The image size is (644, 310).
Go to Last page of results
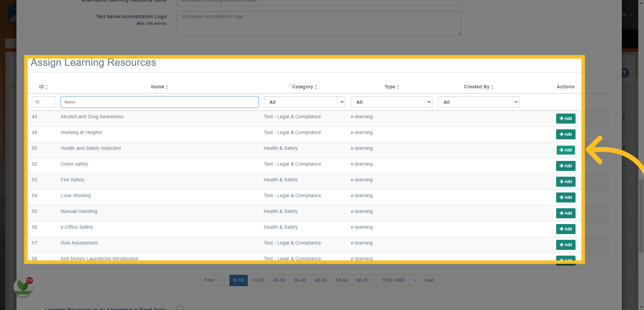[429, 280]
